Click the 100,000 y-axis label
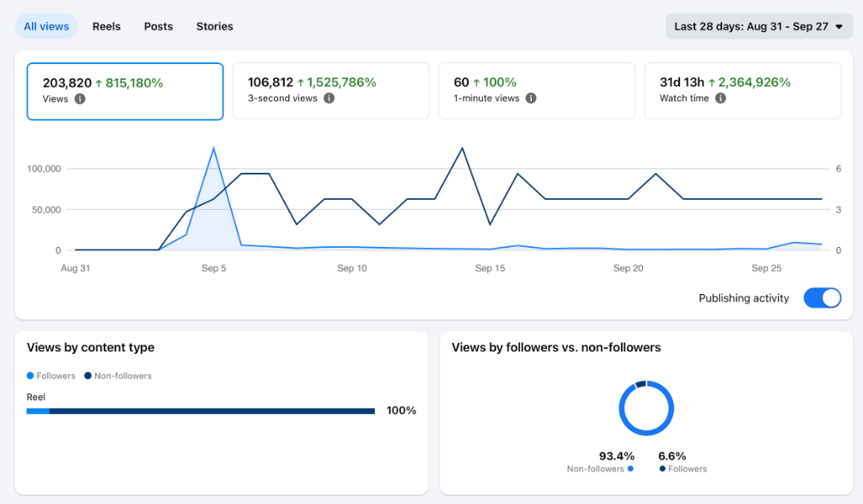Viewport: 863px width, 504px height. coord(44,169)
